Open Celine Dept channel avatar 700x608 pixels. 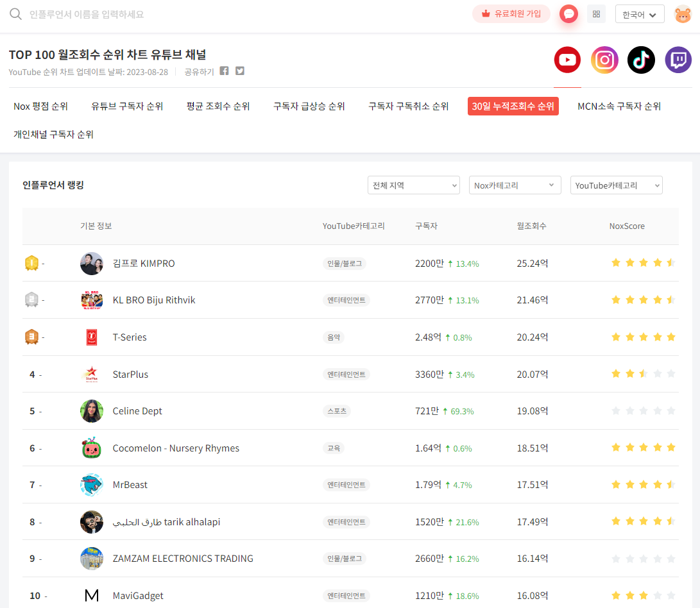[x=92, y=411]
